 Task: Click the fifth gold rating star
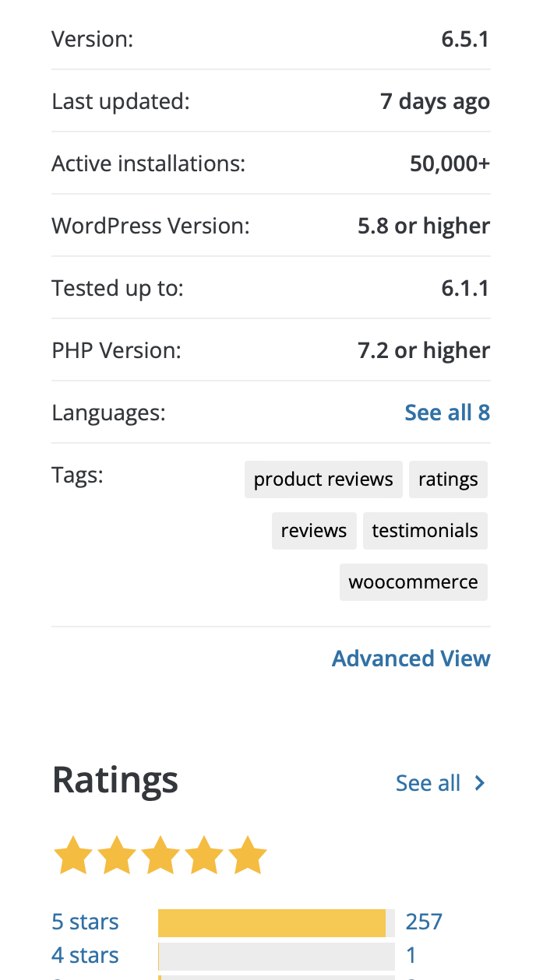[x=248, y=855]
